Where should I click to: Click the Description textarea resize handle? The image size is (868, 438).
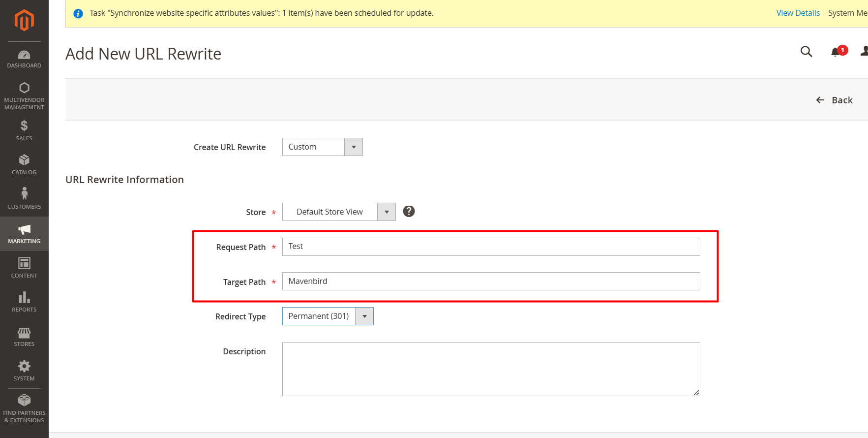(x=696, y=392)
